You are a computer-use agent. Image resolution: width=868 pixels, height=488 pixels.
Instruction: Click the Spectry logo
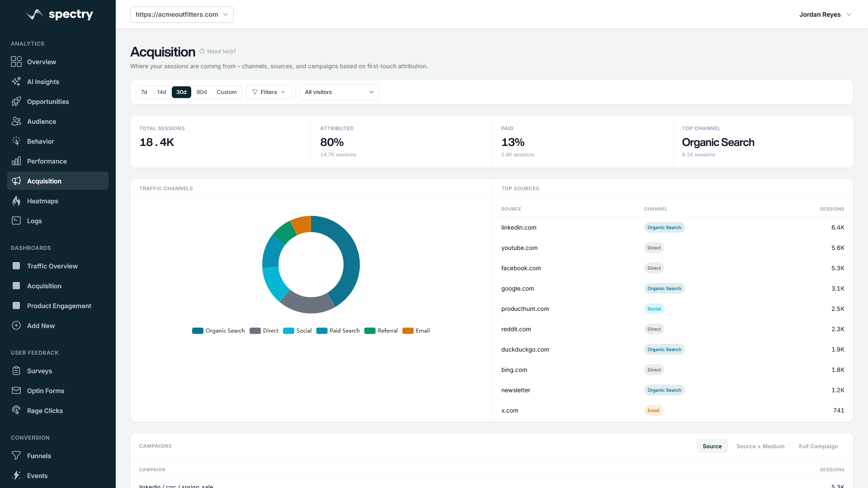[59, 14]
